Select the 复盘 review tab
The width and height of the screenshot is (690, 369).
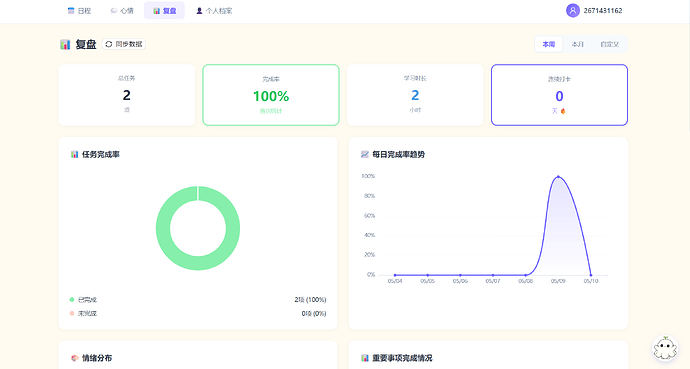click(165, 11)
